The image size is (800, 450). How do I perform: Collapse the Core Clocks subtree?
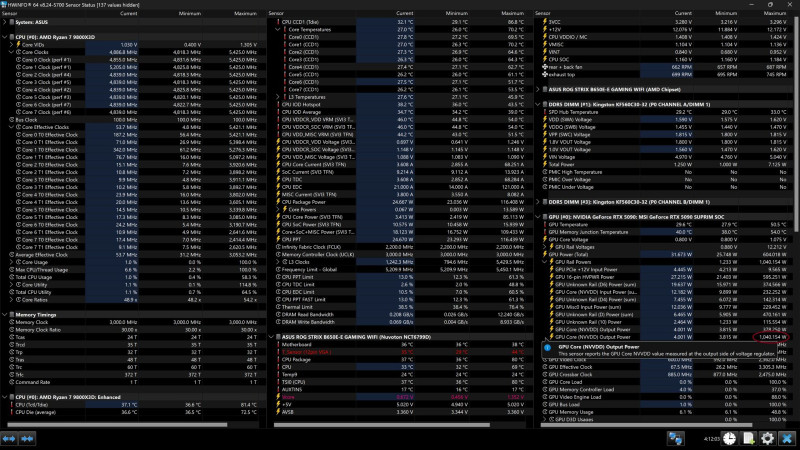click(x=11, y=52)
